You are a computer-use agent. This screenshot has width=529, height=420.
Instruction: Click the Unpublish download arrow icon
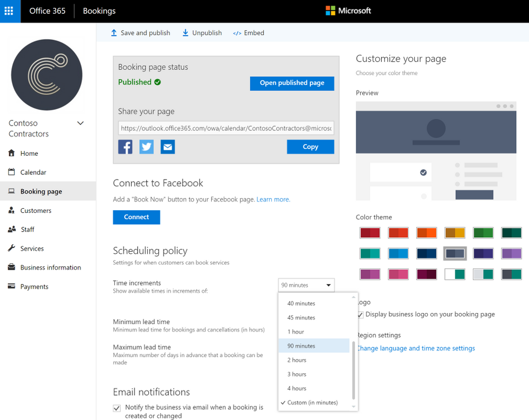[185, 33]
